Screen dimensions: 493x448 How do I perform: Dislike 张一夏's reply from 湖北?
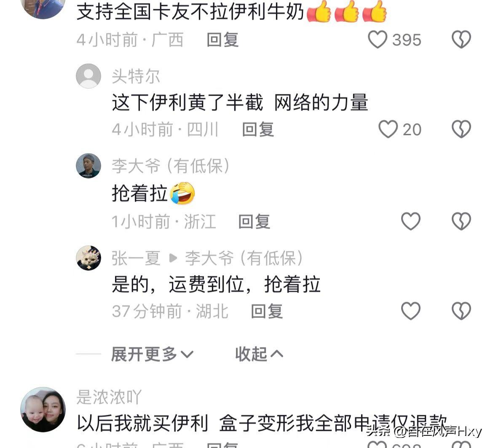point(461,311)
